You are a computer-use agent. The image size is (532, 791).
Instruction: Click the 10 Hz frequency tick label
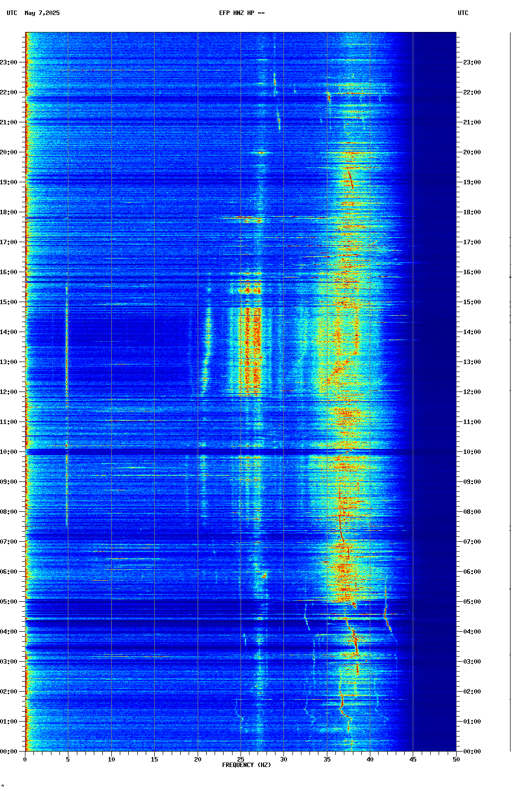coord(111,760)
